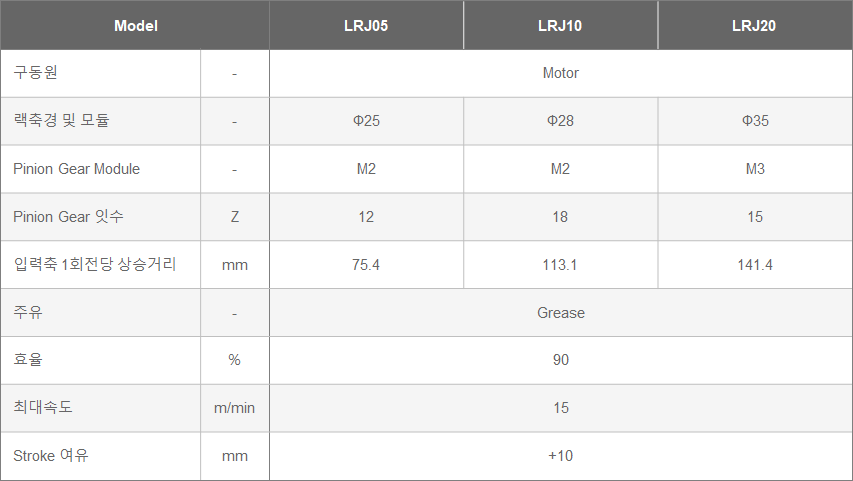
Task: Select the 18 tooth count cell
Action: tap(560, 217)
